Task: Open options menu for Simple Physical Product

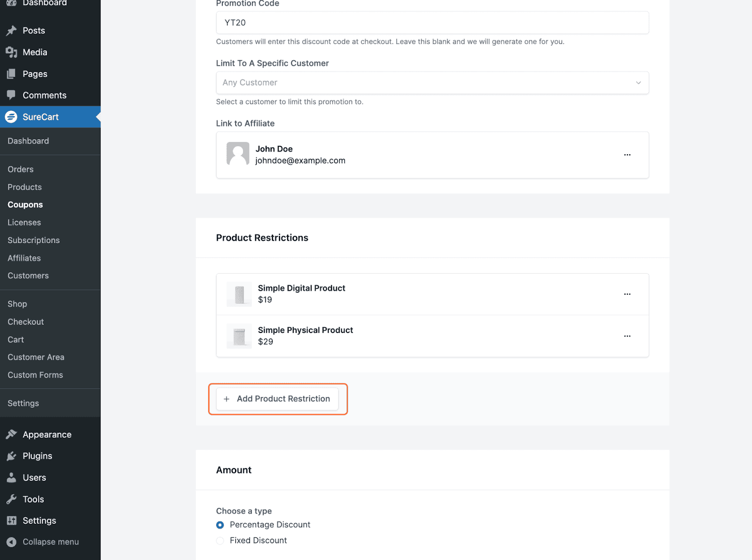Action: click(627, 336)
